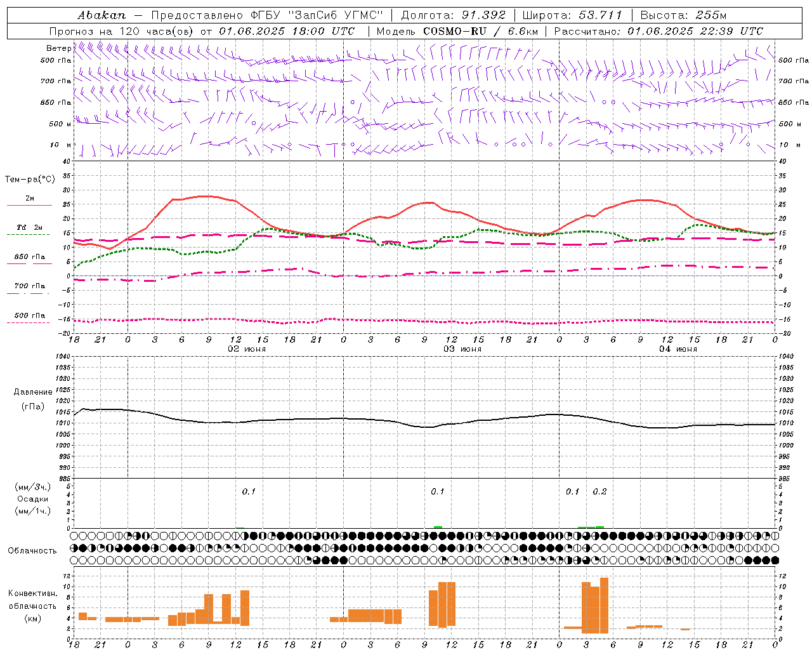
Task: Click the Осадки label
Action: coord(33,499)
